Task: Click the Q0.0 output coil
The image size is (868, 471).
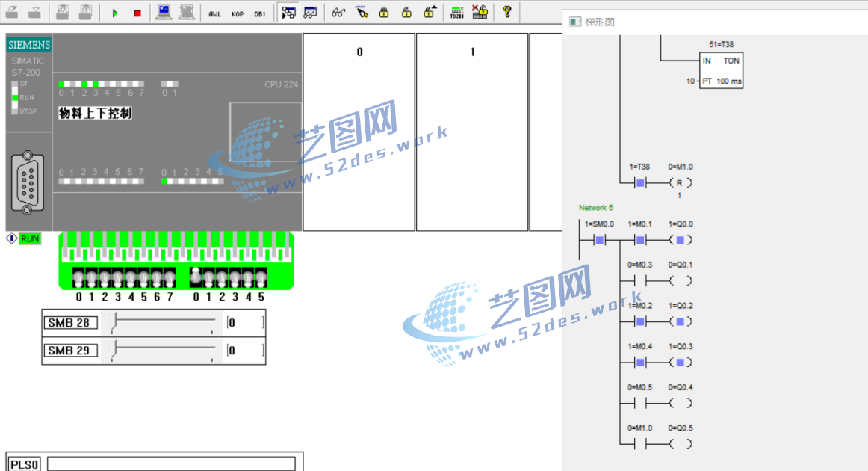Action: point(681,240)
